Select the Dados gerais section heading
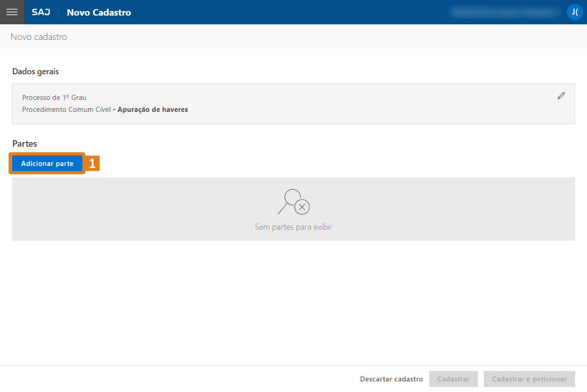 click(35, 72)
